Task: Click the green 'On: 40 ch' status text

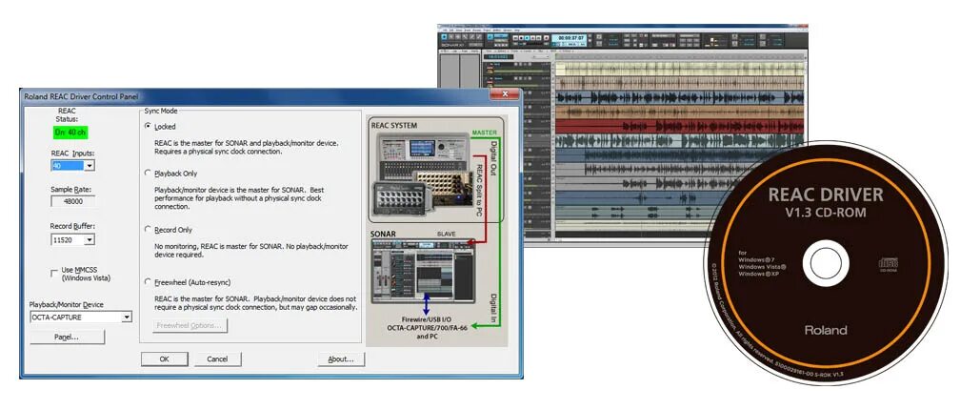Action: tap(71, 133)
